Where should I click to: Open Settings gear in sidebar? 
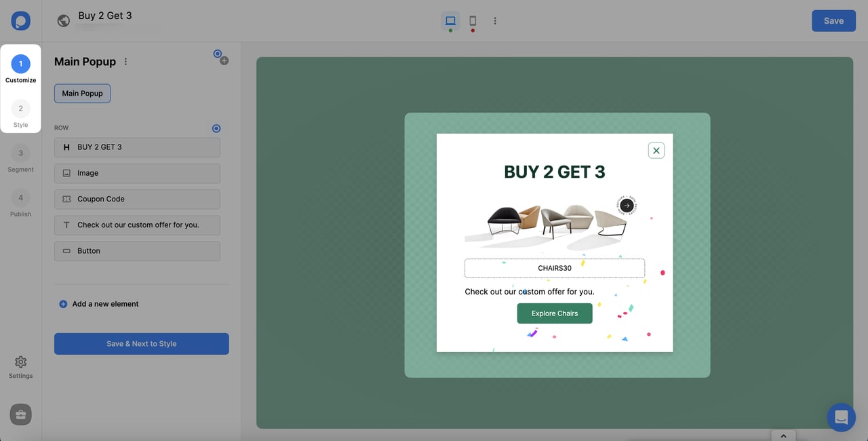coord(20,366)
